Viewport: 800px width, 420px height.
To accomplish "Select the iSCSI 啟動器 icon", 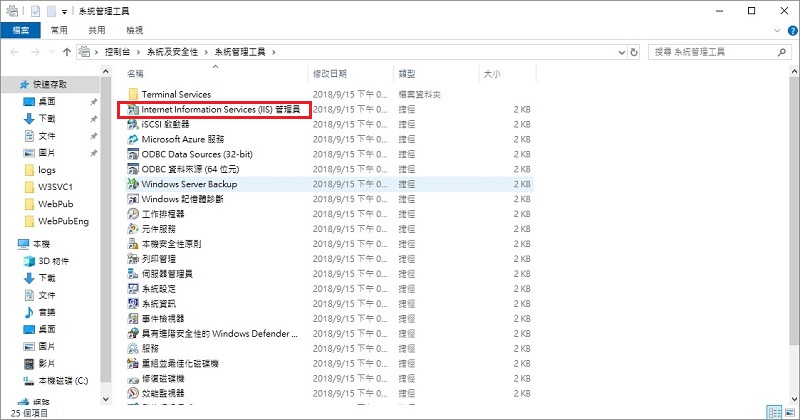I will pyautogui.click(x=133, y=124).
